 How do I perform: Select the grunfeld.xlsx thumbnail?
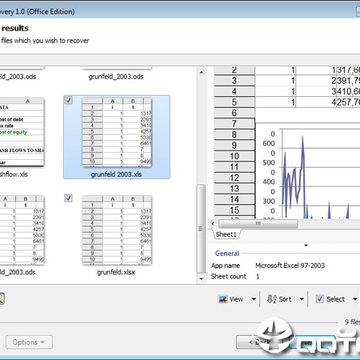pyautogui.click(x=117, y=230)
